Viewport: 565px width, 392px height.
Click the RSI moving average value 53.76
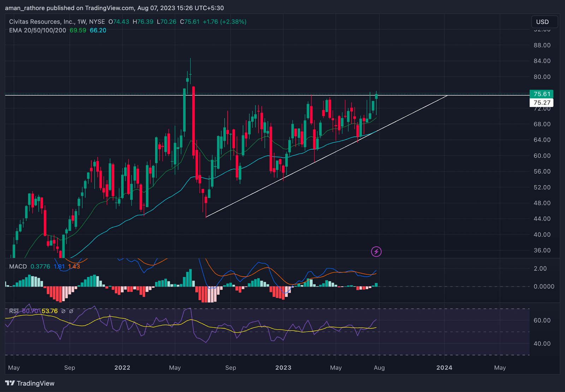[49, 311]
